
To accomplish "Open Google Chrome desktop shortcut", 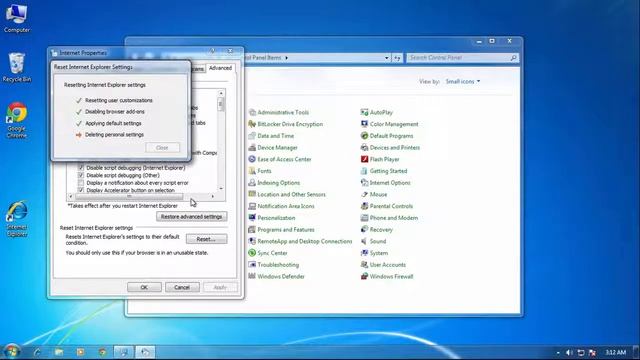I will tap(17, 120).
